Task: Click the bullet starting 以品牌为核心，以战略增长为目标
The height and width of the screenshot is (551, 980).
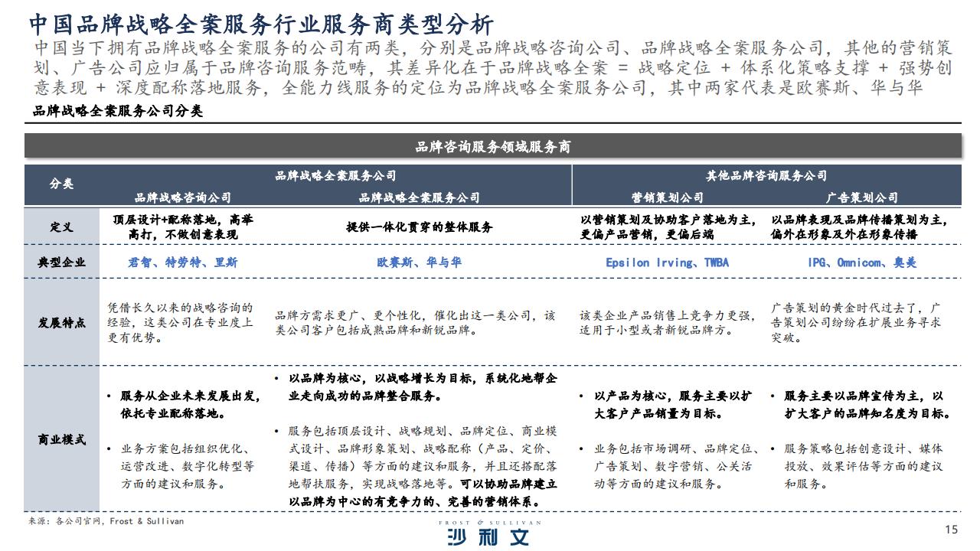Action: click(416, 387)
